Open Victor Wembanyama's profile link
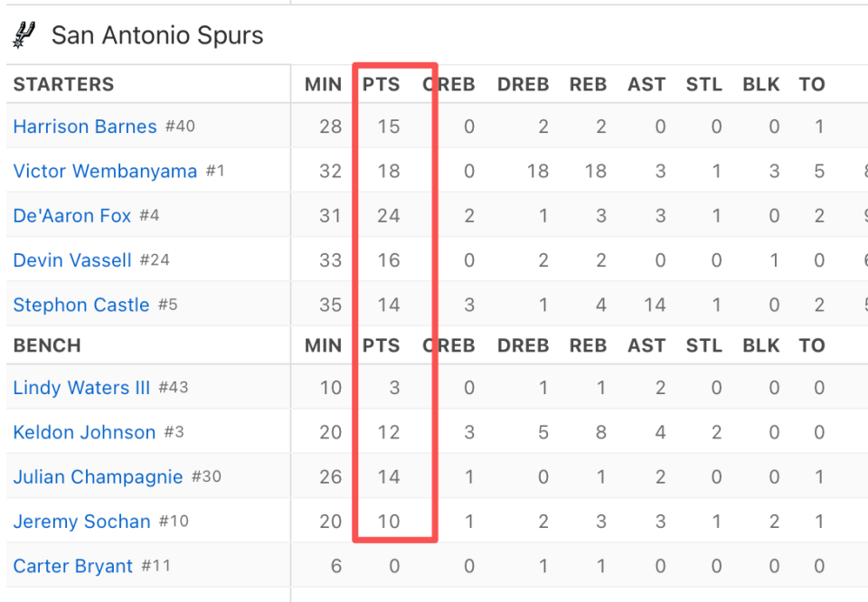 pyautogui.click(x=105, y=171)
